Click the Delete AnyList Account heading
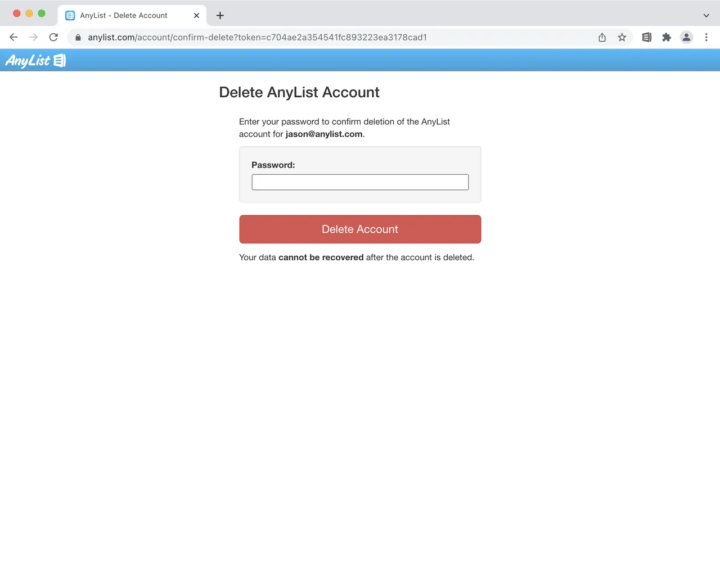 tap(299, 92)
